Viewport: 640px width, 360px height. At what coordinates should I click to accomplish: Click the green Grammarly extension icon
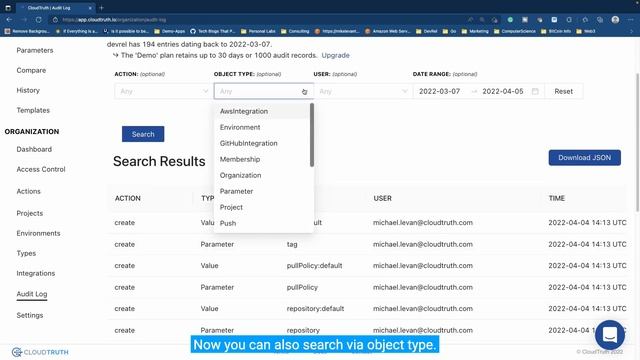(x=510, y=20)
